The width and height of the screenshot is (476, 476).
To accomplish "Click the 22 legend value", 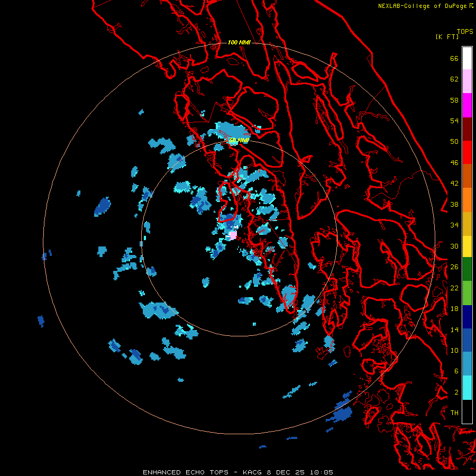I will point(454,288).
